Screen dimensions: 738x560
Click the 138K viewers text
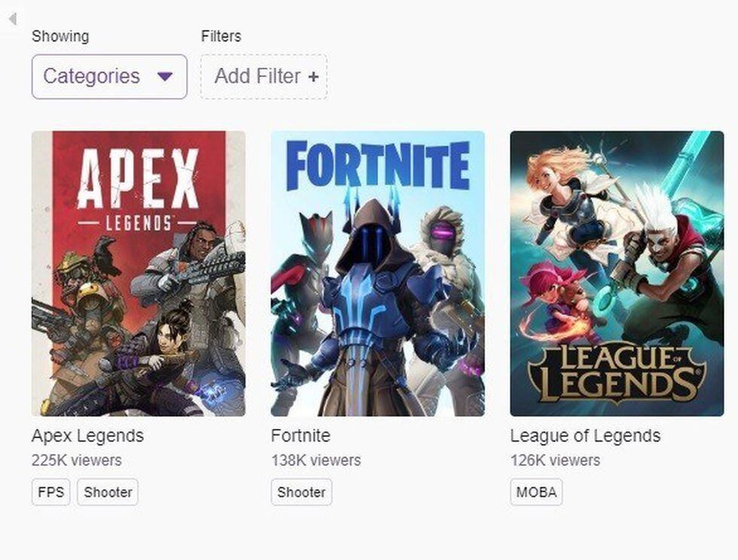coord(316,460)
